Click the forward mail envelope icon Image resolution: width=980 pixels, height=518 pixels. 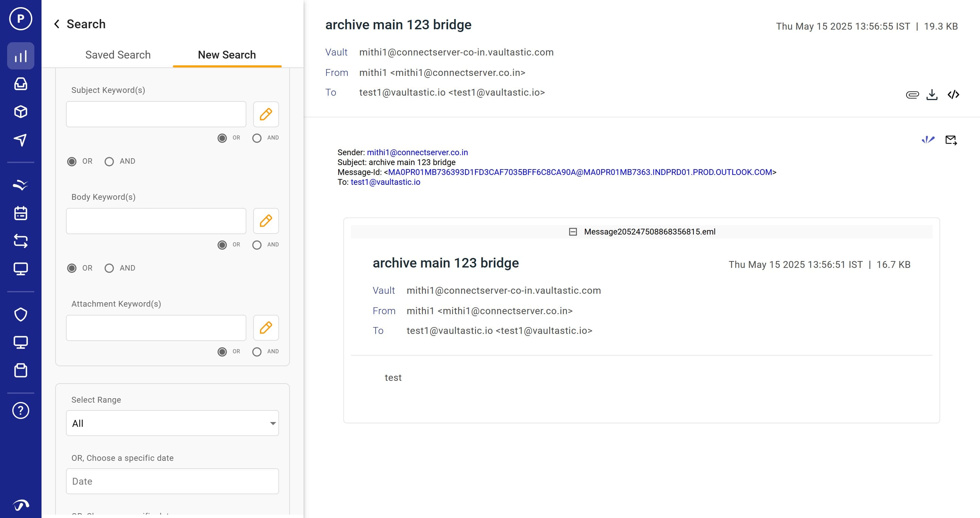click(951, 140)
